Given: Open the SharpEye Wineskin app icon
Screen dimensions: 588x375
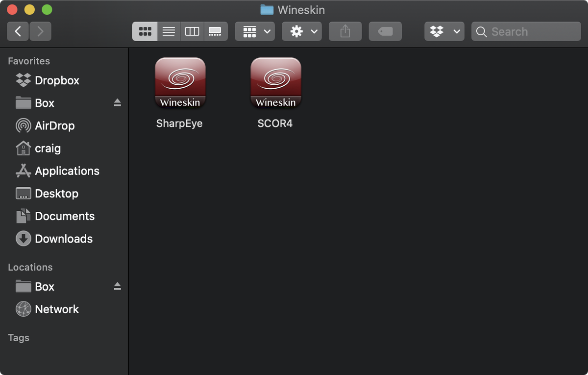Looking at the screenshot, I should coord(180,82).
